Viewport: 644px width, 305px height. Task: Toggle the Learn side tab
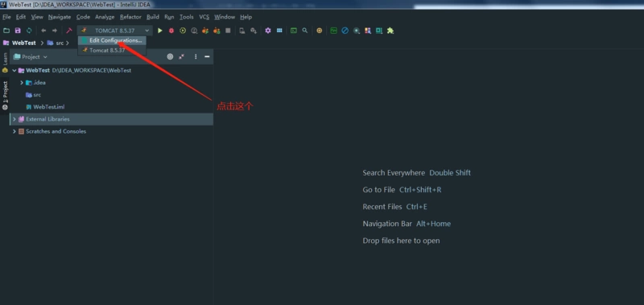[x=5, y=59]
